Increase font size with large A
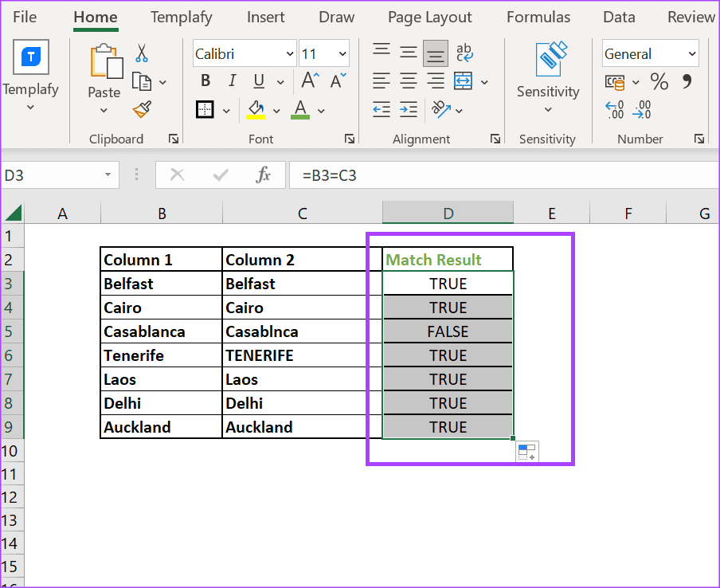This screenshot has width=720, height=588. pyautogui.click(x=310, y=80)
